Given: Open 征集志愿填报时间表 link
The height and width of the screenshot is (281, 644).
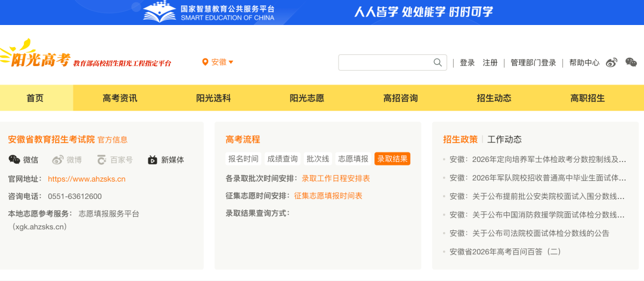Looking at the screenshot, I should 328,196.
